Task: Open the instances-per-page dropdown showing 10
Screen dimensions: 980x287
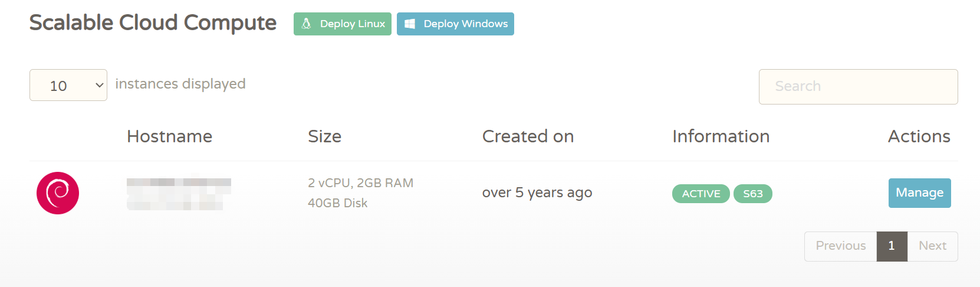Action: coord(68,85)
